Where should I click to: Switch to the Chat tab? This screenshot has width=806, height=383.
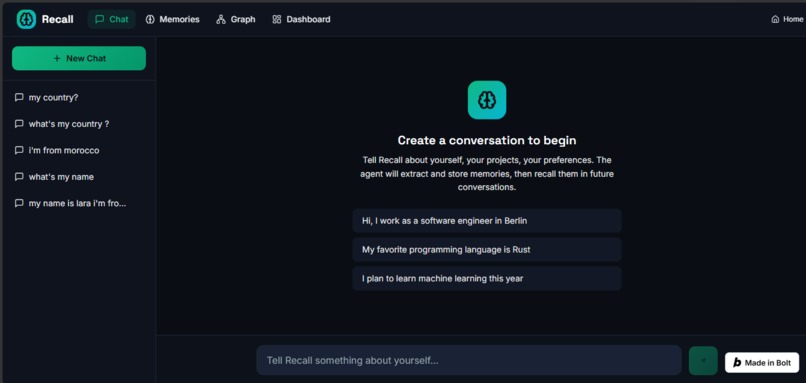[x=112, y=20]
